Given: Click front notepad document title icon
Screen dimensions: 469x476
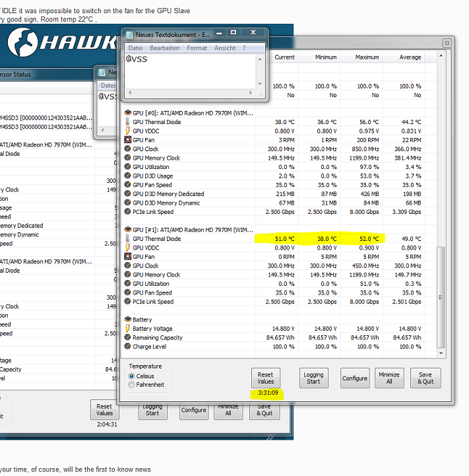Looking at the screenshot, I should 129,34.
